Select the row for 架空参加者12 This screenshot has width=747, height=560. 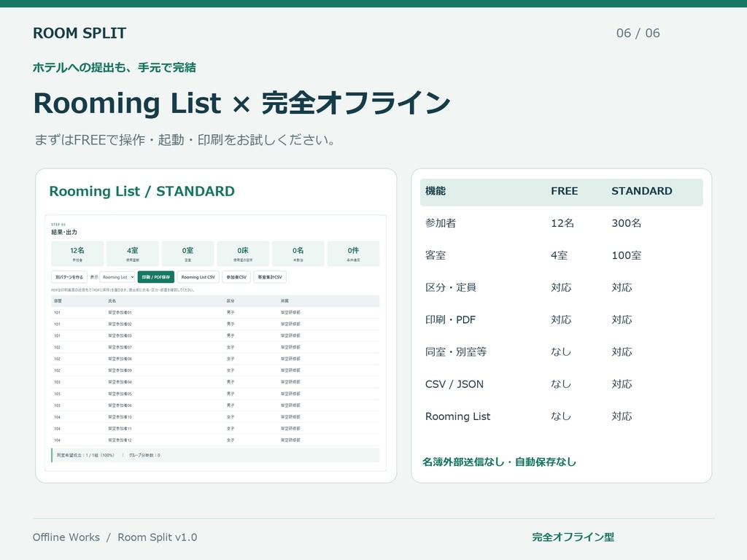215,440
